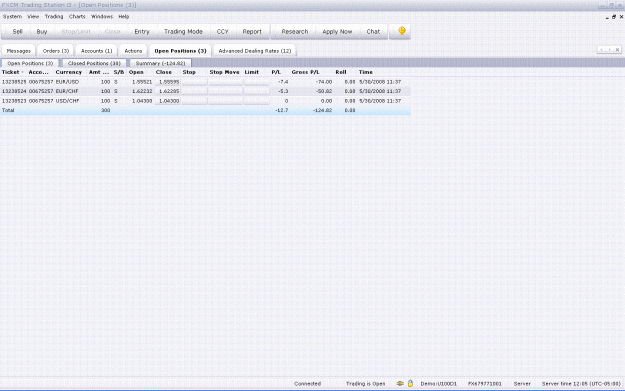Click the Connected status text

point(307,384)
